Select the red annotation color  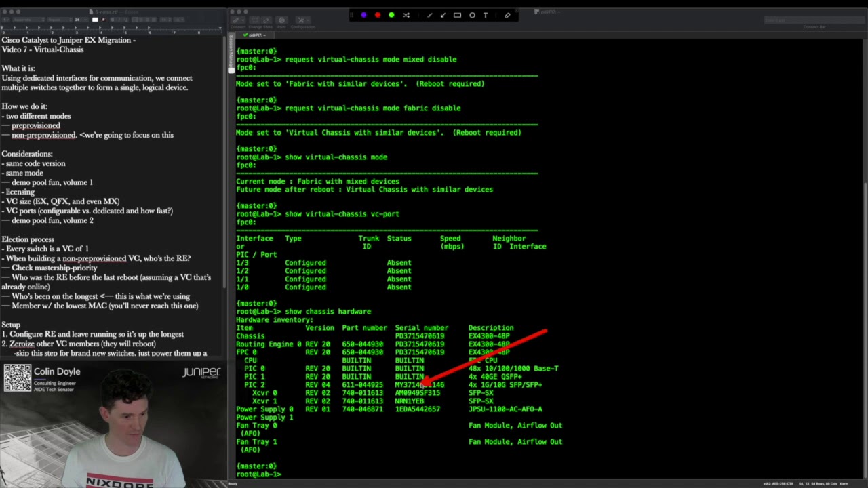pyautogui.click(x=378, y=15)
